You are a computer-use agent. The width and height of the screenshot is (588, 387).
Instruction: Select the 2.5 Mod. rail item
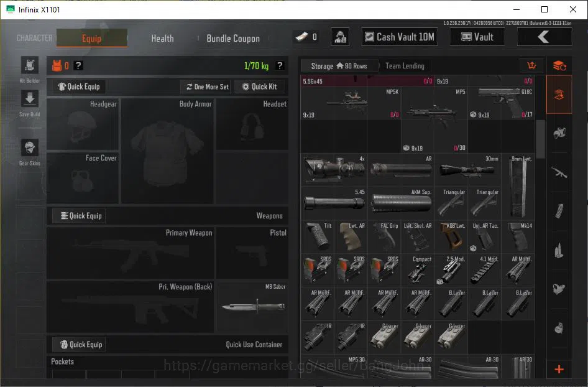(451, 270)
